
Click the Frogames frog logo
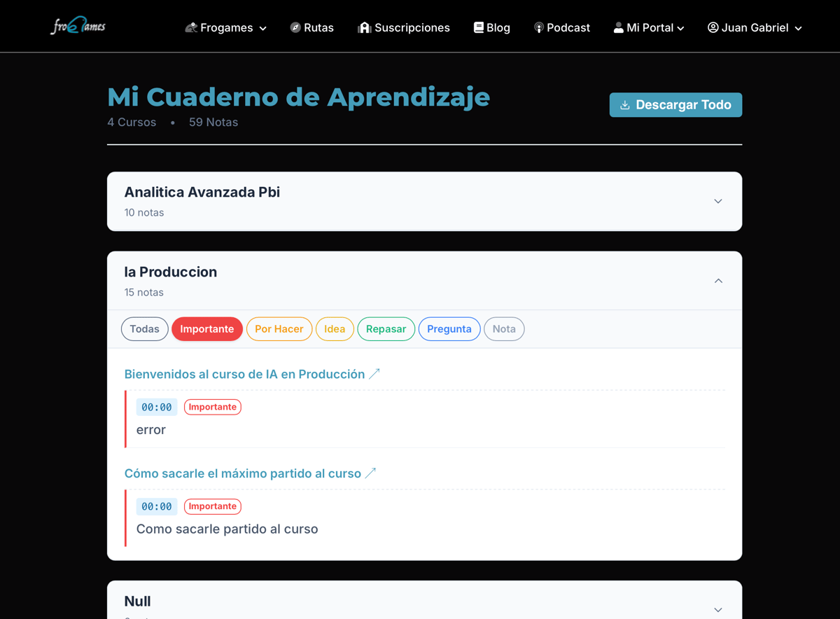tap(77, 26)
